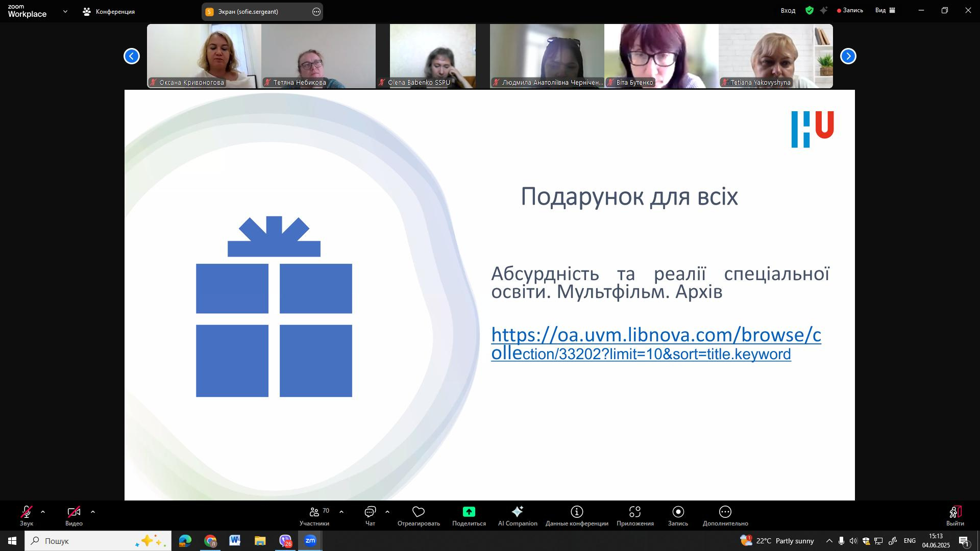Select Віта Бутенко video thumbnail
The image size is (980, 551).
click(661, 56)
